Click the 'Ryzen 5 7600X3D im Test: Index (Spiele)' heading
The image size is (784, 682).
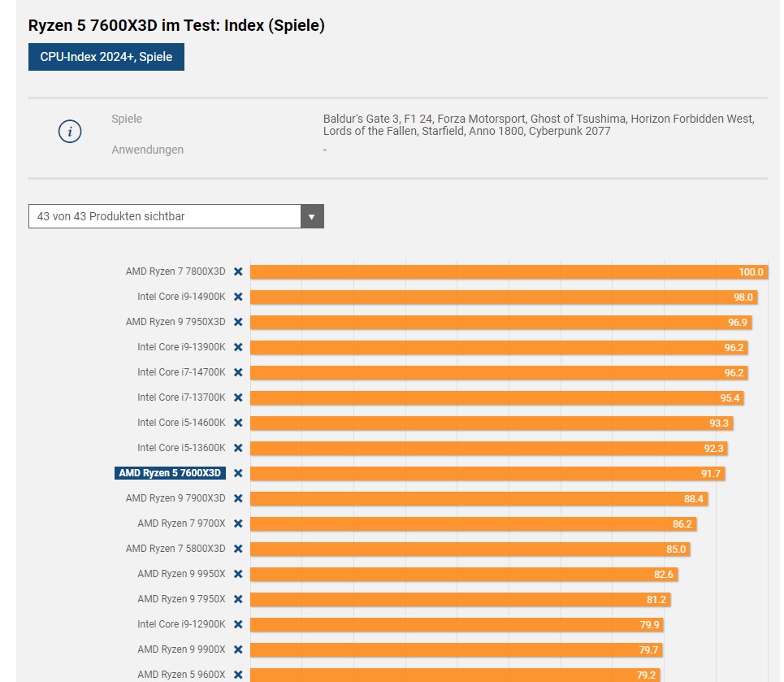[176, 25]
